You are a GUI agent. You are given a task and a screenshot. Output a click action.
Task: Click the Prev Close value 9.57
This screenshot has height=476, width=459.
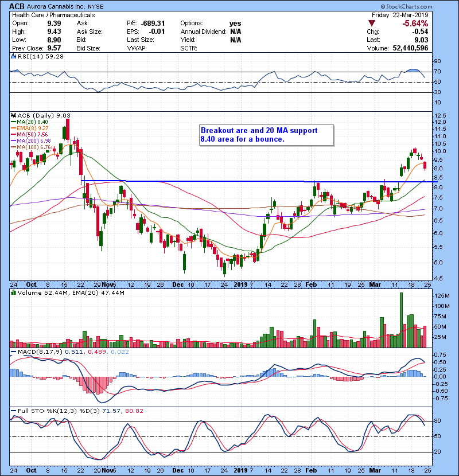point(54,48)
